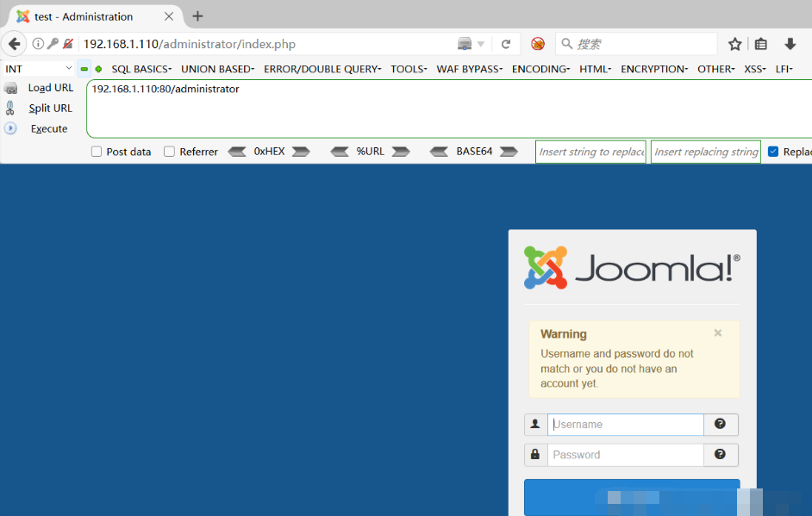Click the left arrow before 0xHEX

click(237, 152)
